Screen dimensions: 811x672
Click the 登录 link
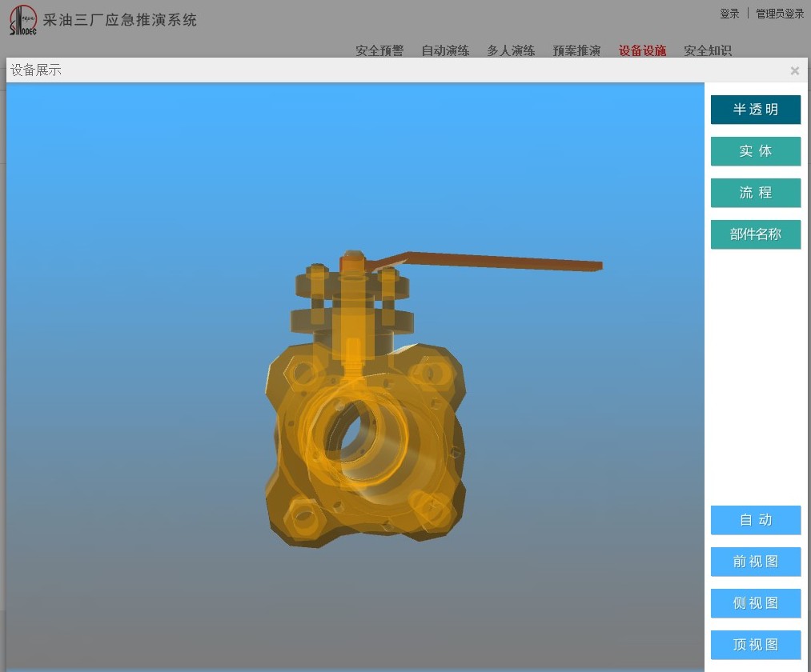click(729, 14)
